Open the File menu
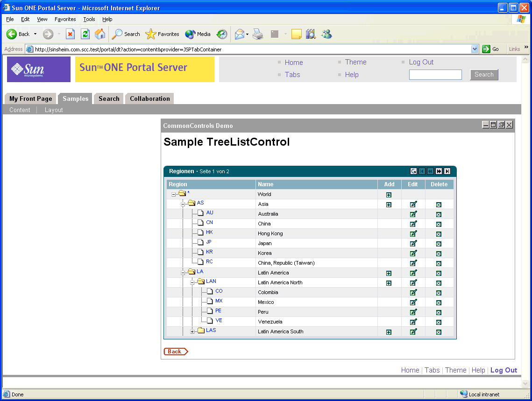The width and height of the screenshot is (532, 401). coord(10,19)
